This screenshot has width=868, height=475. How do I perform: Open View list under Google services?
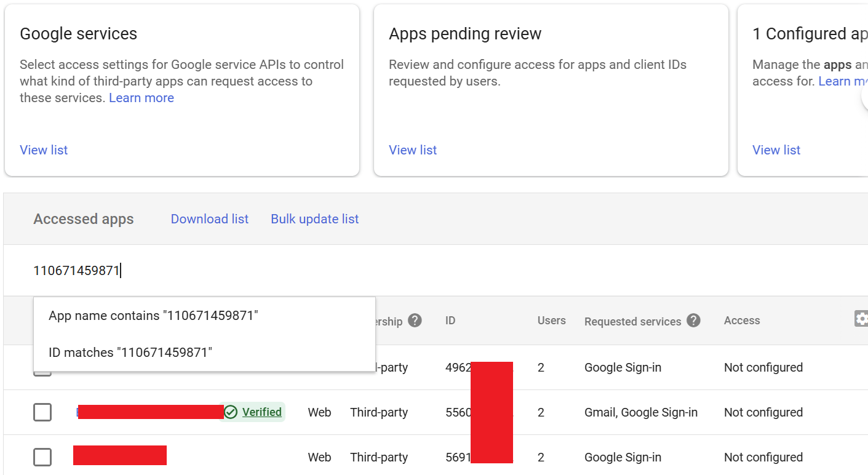coord(44,150)
